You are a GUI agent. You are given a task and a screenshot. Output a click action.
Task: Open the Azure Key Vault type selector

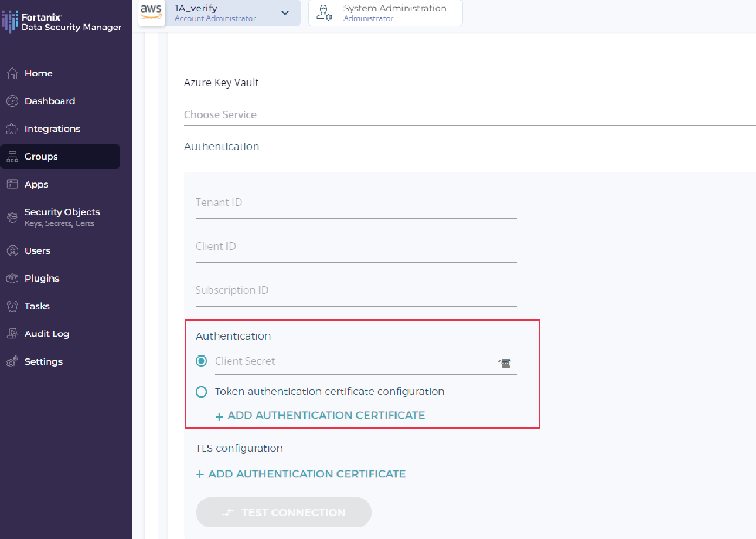[x=469, y=83]
